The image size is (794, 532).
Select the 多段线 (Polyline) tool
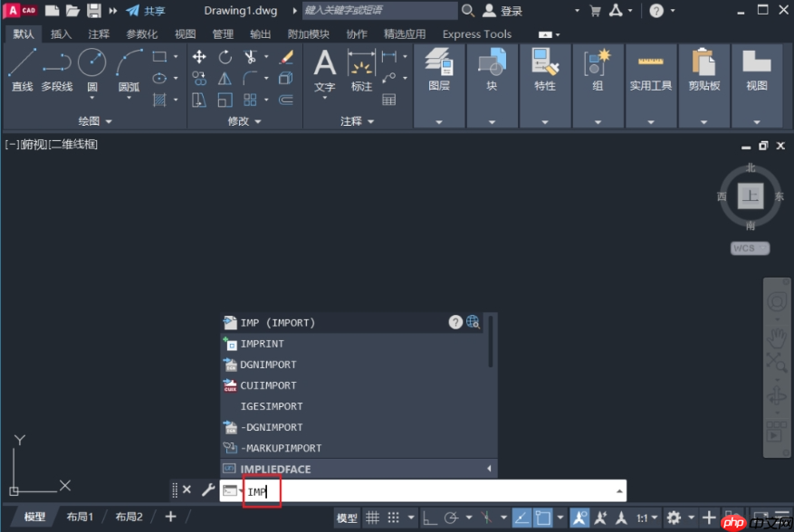tap(57, 71)
